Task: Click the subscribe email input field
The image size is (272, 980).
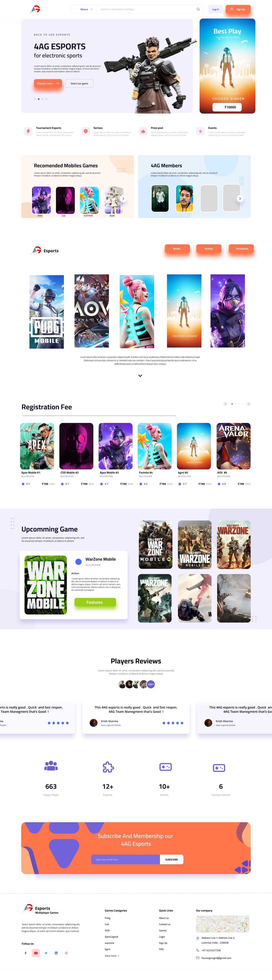Action: (125, 859)
